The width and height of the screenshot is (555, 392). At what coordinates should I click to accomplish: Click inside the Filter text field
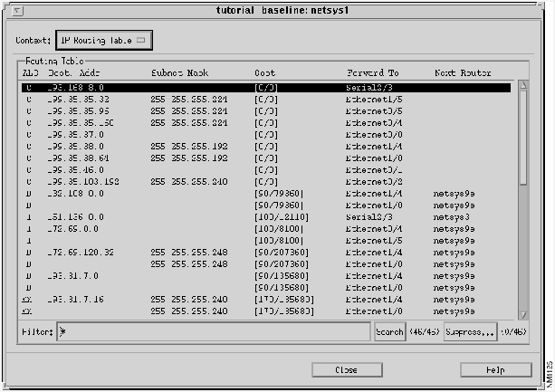pos(214,332)
